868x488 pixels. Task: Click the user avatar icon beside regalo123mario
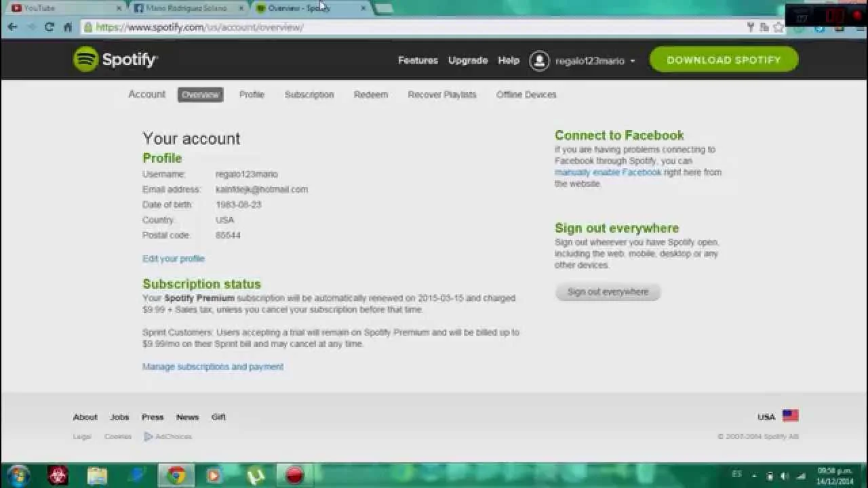pos(539,60)
